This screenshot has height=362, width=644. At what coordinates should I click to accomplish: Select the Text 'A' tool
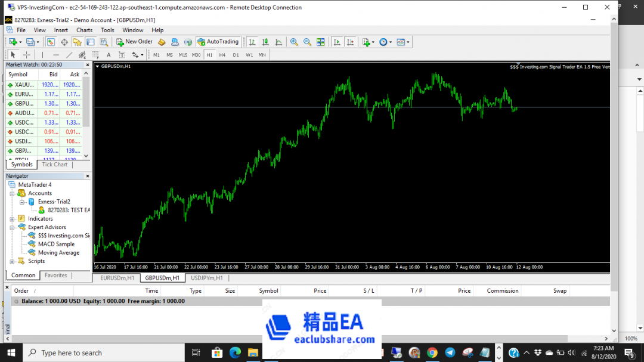point(109,55)
